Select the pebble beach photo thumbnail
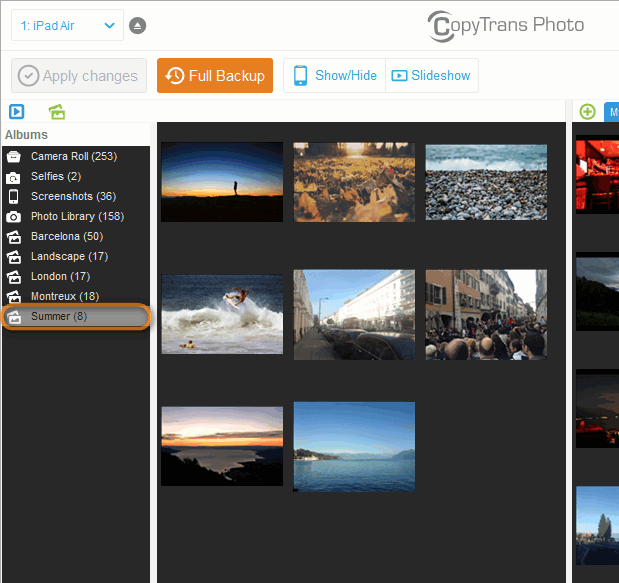Screen dimensions: 619x583 [486, 182]
